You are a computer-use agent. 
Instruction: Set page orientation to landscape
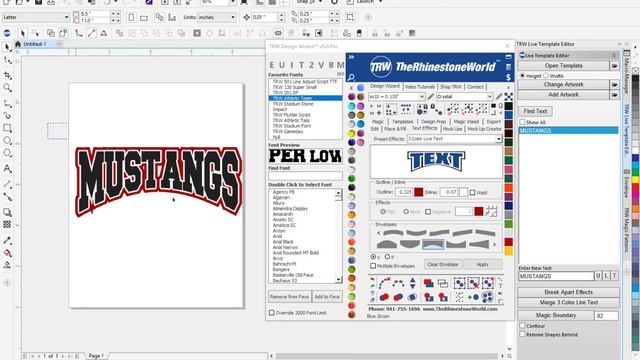144,18
